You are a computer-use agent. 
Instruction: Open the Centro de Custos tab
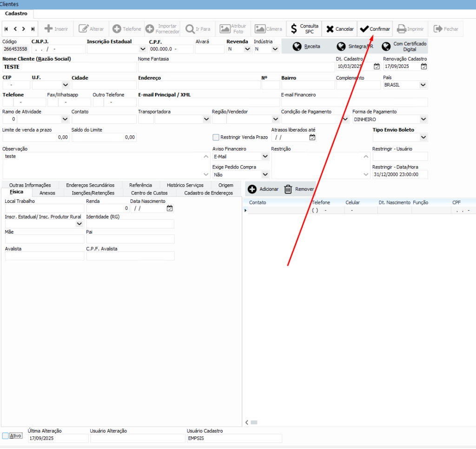pos(149,193)
